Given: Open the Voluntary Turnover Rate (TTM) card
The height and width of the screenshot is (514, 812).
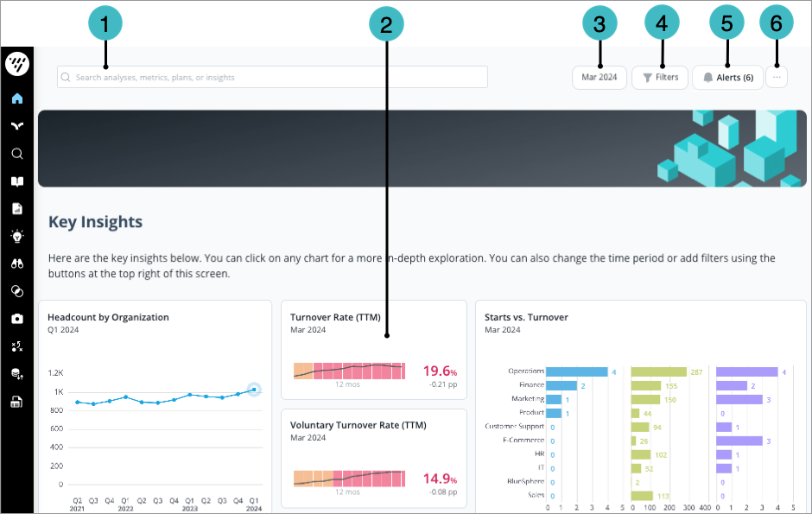Looking at the screenshot, I should [x=374, y=458].
